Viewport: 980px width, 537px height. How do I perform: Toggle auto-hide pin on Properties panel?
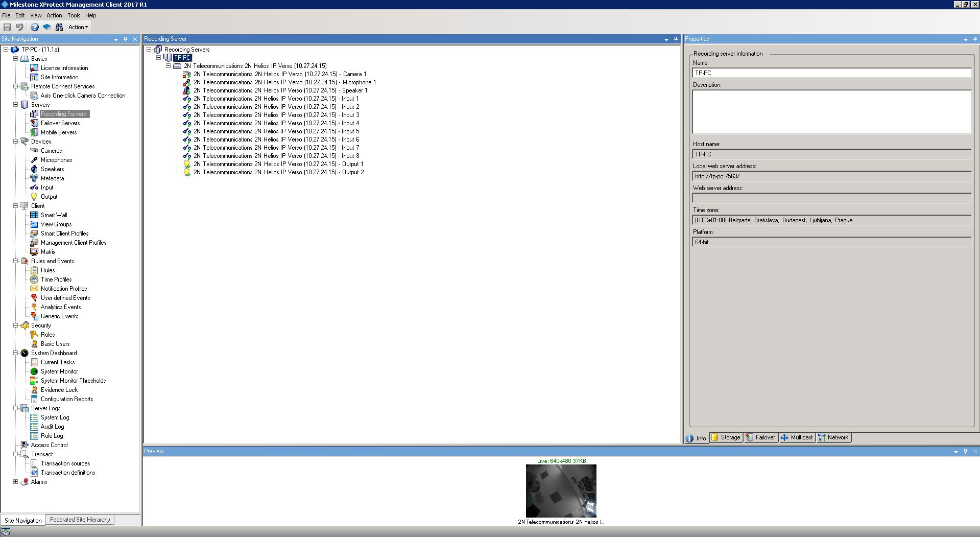click(x=975, y=39)
